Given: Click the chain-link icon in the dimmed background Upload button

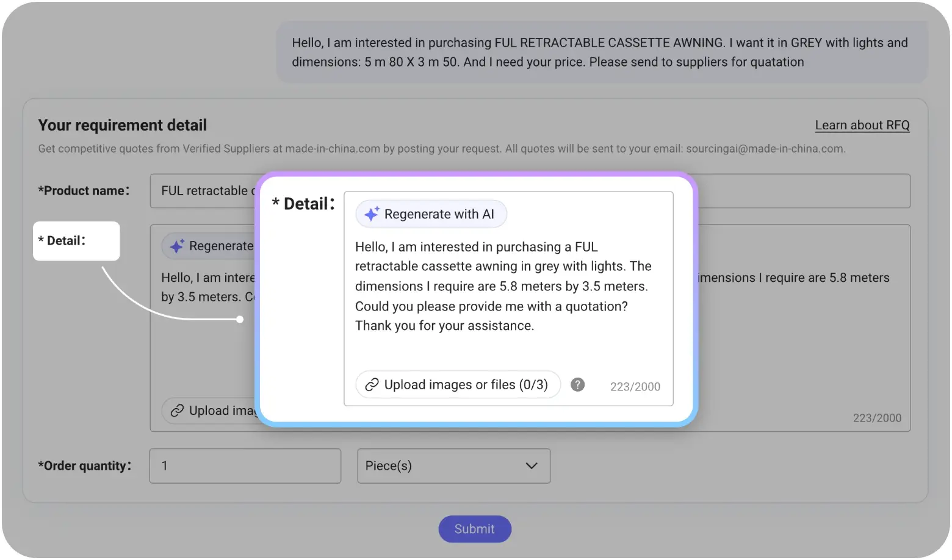Looking at the screenshot, I should (x=177, y=411).
